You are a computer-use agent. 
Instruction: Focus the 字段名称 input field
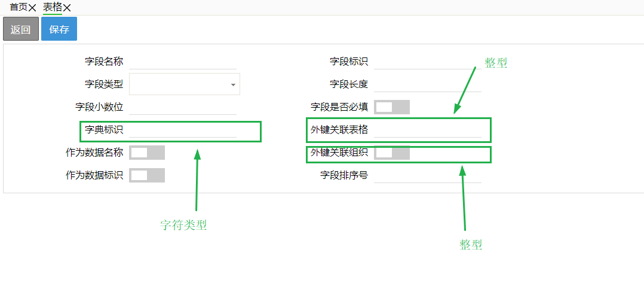coord(183,62)
